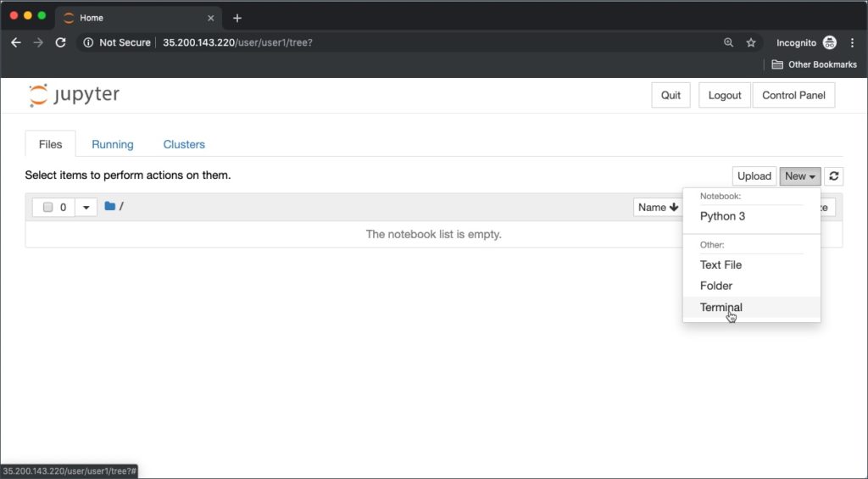Choose Terminal from the New menu
This screenshot has height=479, width=868.
coord(721,307)
